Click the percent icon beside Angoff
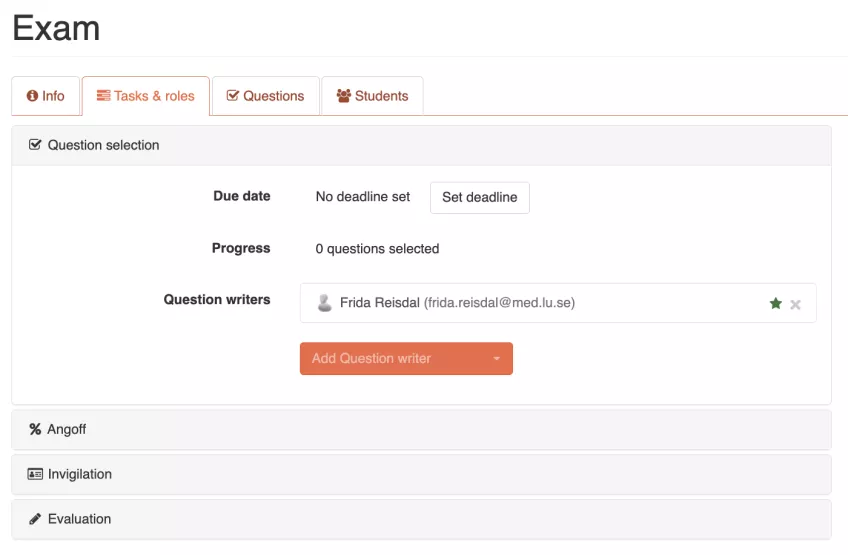Viewport: 848px width, 555px height. [35, 429]
